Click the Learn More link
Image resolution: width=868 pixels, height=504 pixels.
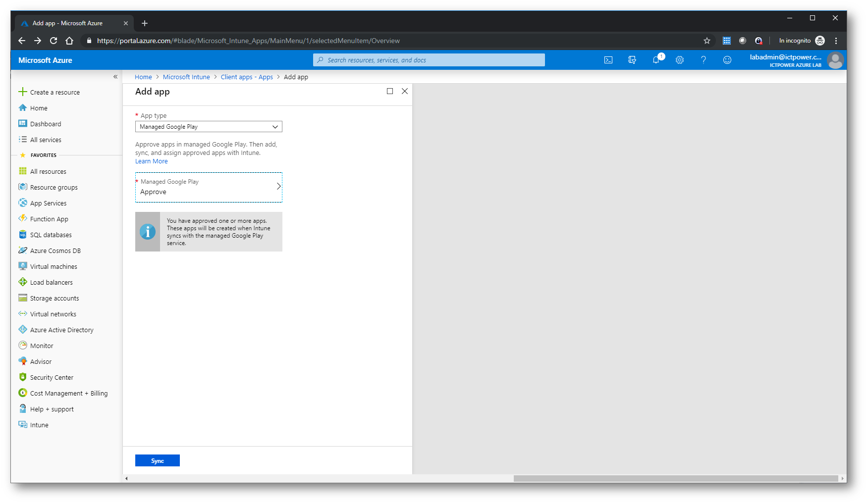pyautogui.click(x=152, y=161)
